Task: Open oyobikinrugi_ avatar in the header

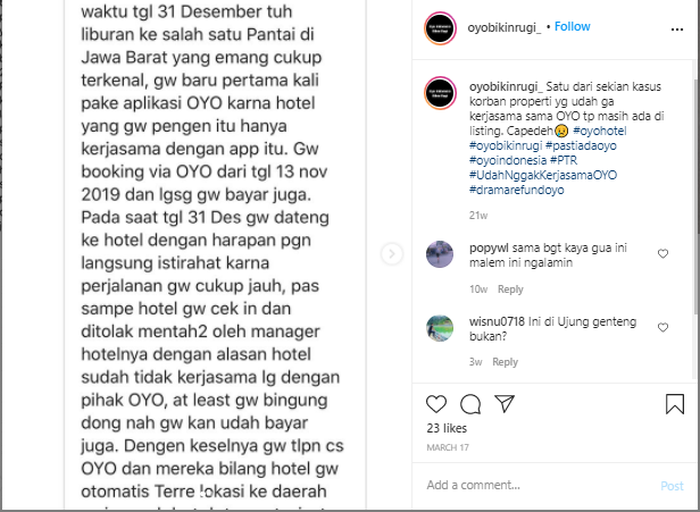Action: click(x=440, y=29)
